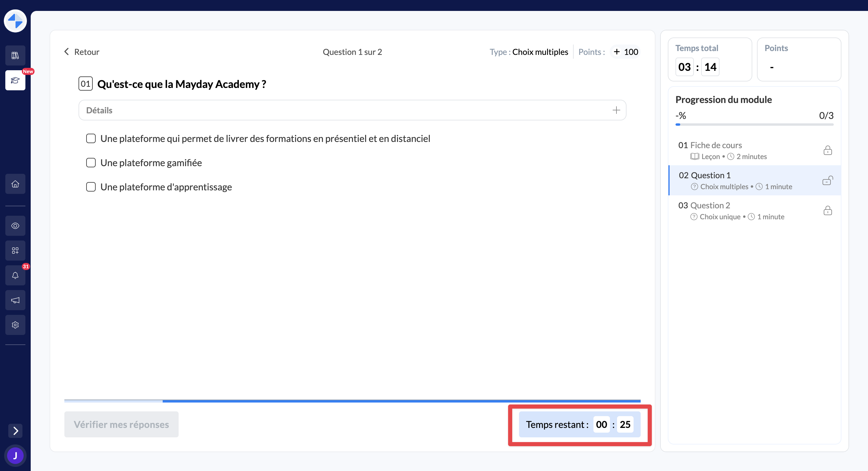Check the présentiel et distanciel answer
The width and height of the screenshot is (868, 471).
91,138
